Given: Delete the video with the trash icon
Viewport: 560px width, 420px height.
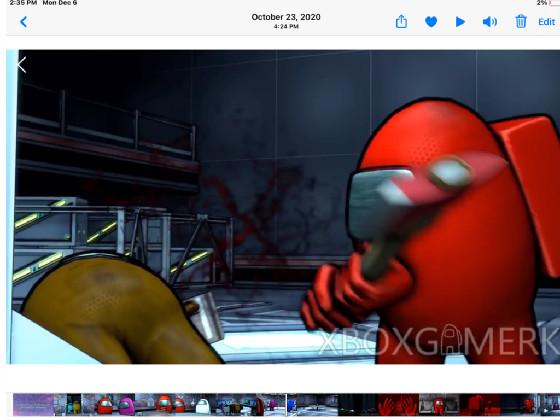Looking at the screenshot, I should click(521, 21).
